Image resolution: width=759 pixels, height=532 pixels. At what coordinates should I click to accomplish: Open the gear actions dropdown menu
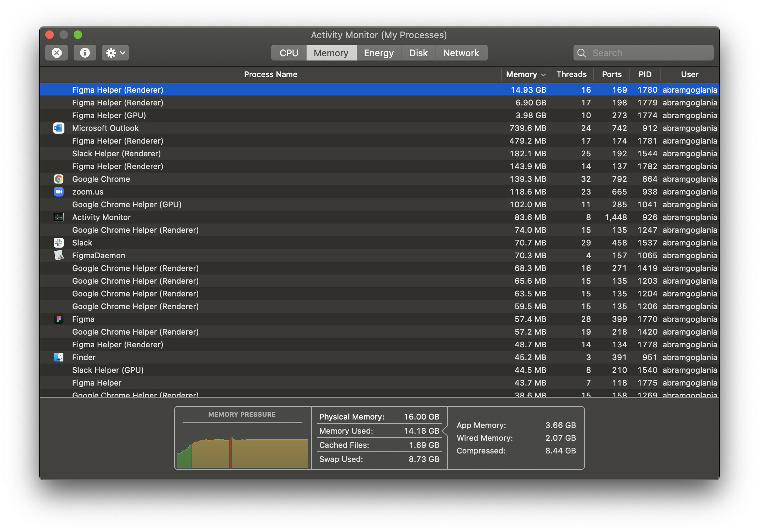[115, 53]
